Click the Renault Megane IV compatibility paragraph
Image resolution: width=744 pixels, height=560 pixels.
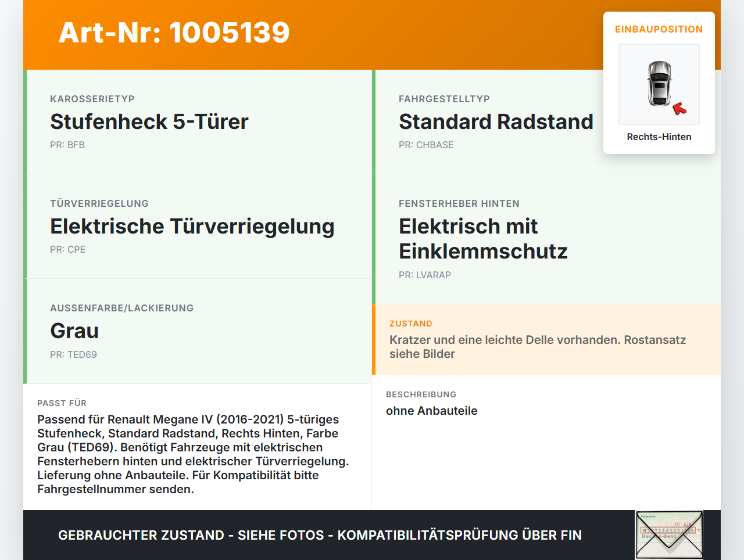[193, 454]
